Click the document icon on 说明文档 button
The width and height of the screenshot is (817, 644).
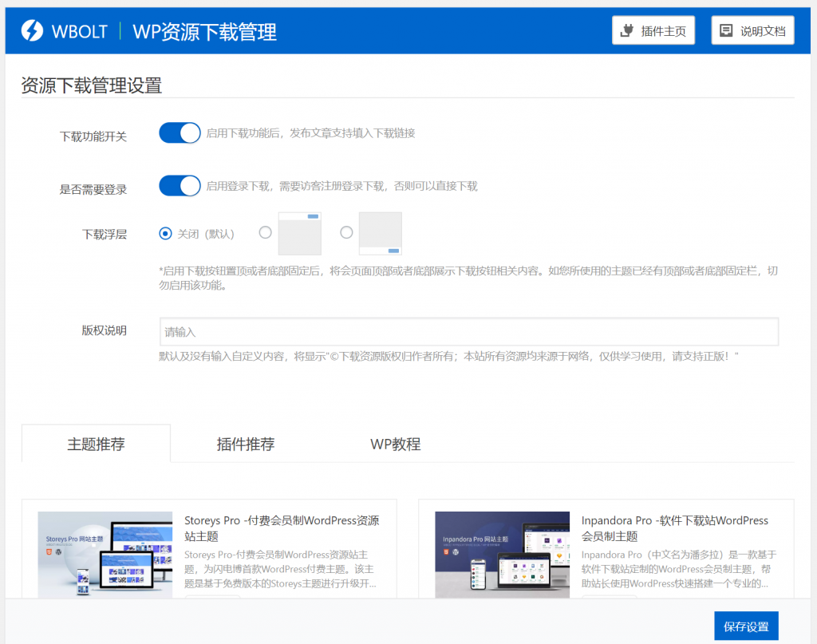coord(726,30)
